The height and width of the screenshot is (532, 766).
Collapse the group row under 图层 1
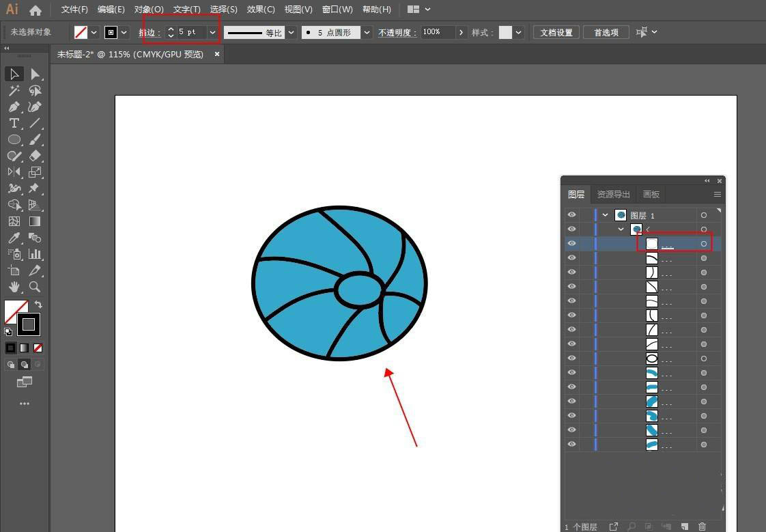[x=621, y=229]
